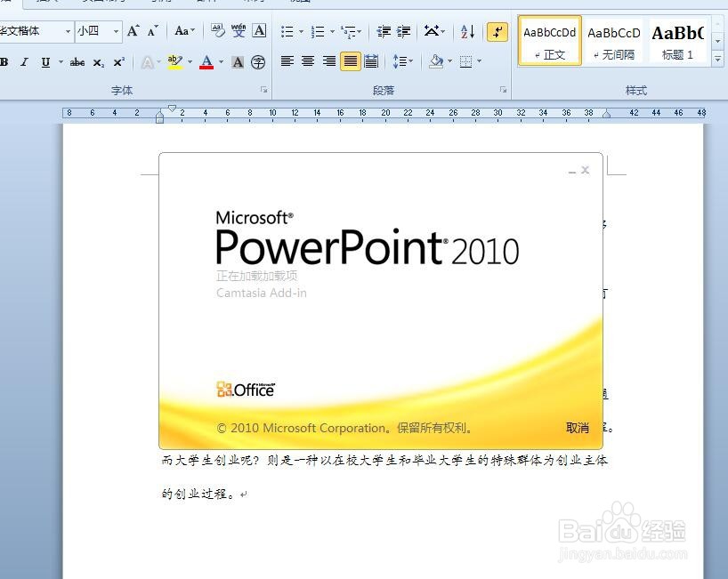
Task: Click the Clear Formatting icon
Action: [218, 31]
